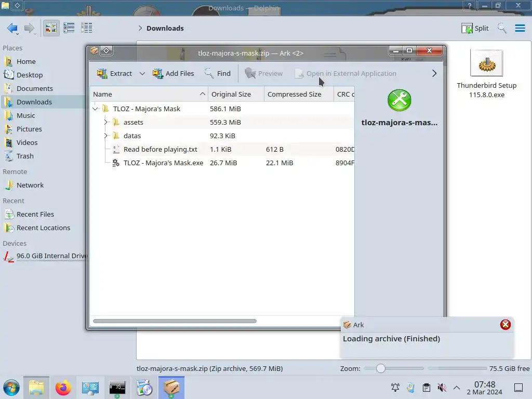Open Dolphin search magnifier
The height and width of the screenshot is (399, 532).
pyautogui.click(x=502, y=28)
